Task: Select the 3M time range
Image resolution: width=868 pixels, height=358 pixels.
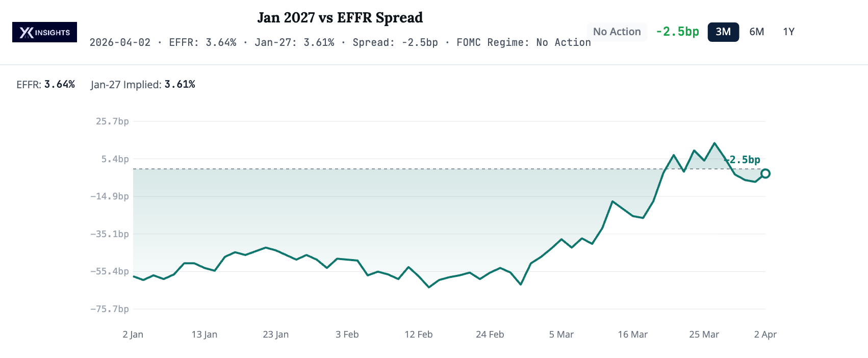Action: coord(723,32)
